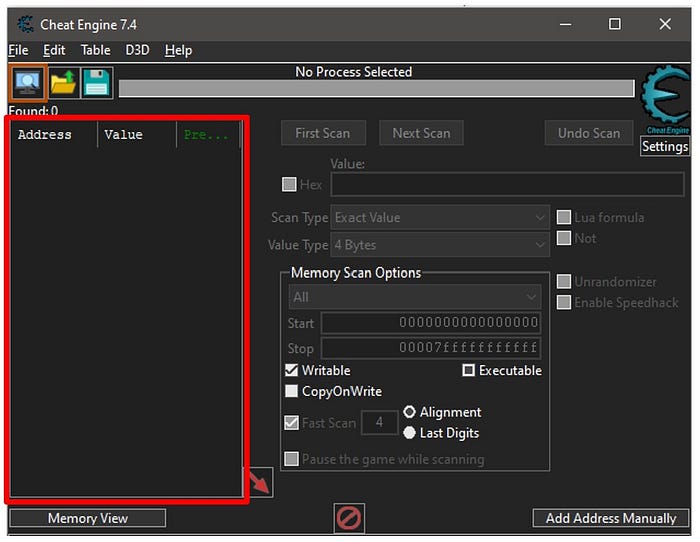Click the Start address field
The width and height of the screenshot is (700, 542).
tap(431, 323)
